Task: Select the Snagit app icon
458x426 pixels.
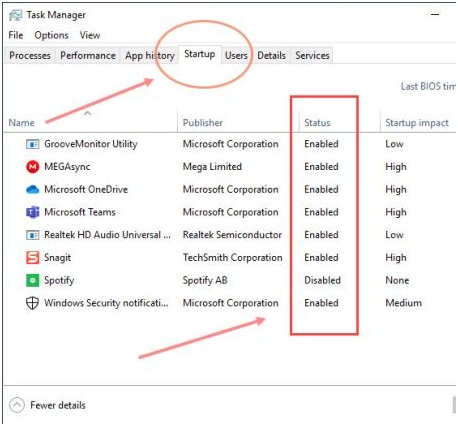Action: pos(32,258)
